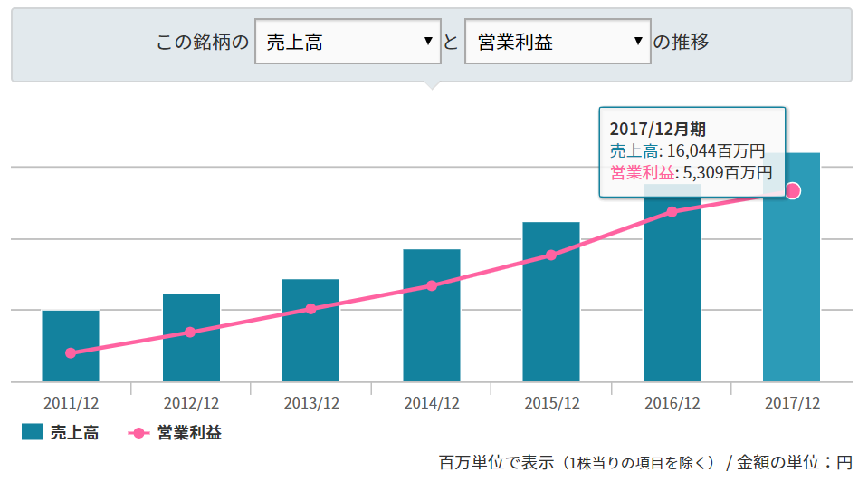Click the 2014/12 operating profit point
Viewport: 868px width, 482px height.
tap(432, 285)
